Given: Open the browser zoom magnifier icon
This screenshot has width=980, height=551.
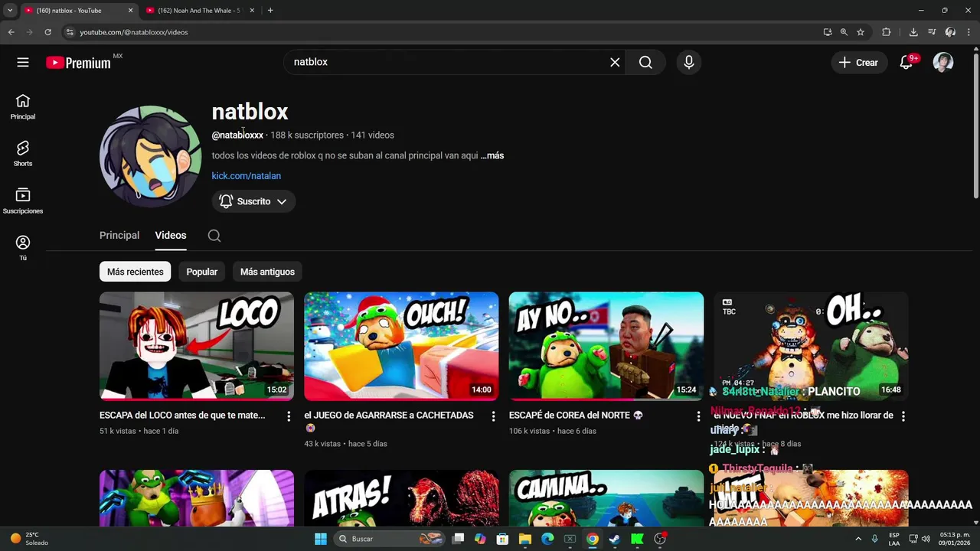Looking at the screenshot, I should [844, 32].
